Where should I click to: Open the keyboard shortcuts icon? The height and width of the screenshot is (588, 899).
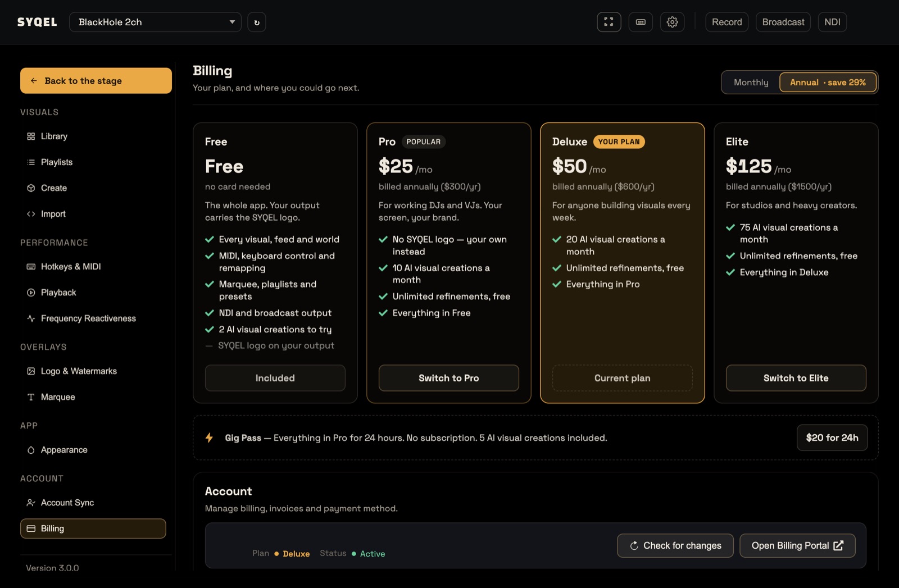[641, 22]
